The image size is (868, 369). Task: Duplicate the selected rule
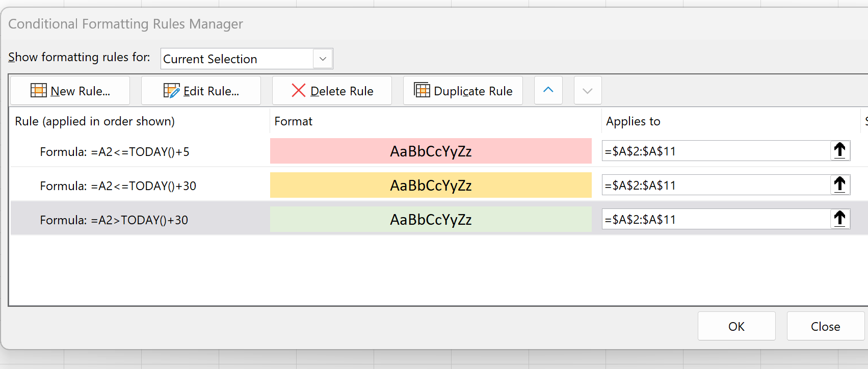tap(463, 91)
